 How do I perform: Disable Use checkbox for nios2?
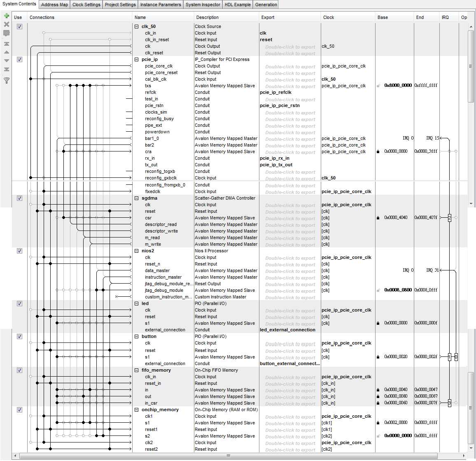(x=19, y=251)
